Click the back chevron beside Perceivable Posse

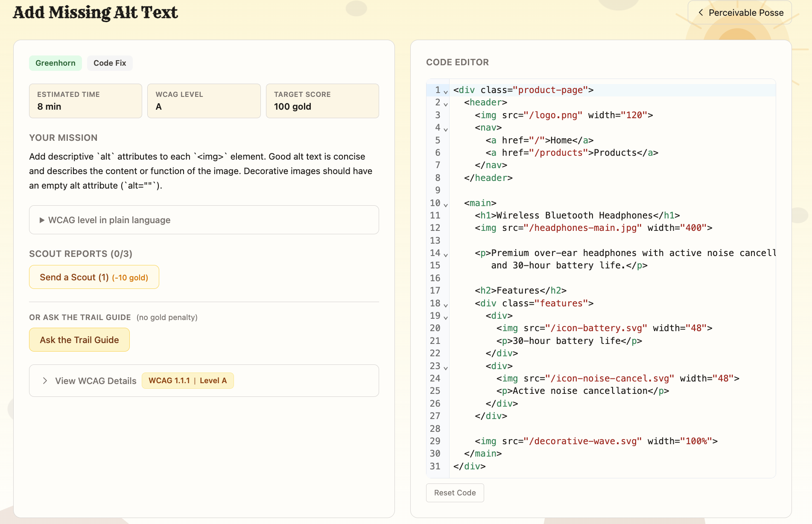pos(701,13)
